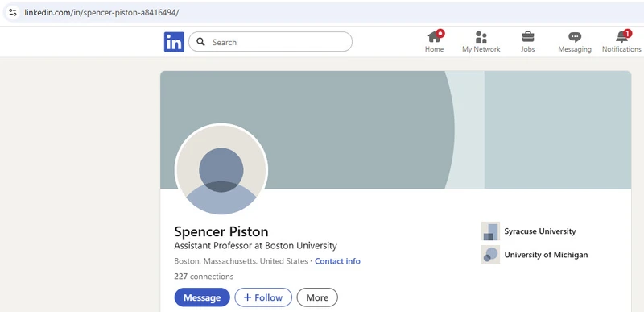Click the browser URL address text

coord(101,12)
